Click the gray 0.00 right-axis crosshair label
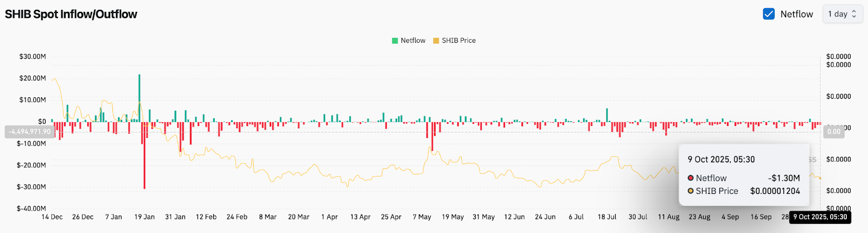 833,132
